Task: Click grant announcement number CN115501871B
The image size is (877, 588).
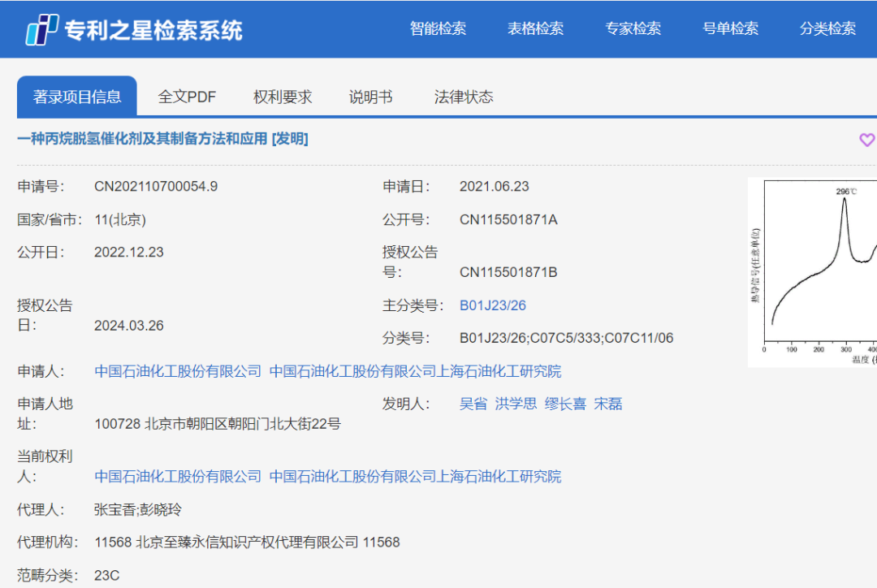Action: 508,272
